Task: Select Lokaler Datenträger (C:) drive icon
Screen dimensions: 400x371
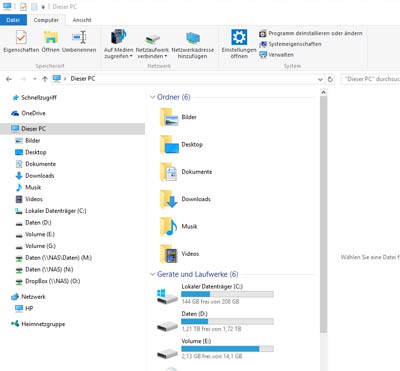Action: pyautogui.click(x=167, y=296)
